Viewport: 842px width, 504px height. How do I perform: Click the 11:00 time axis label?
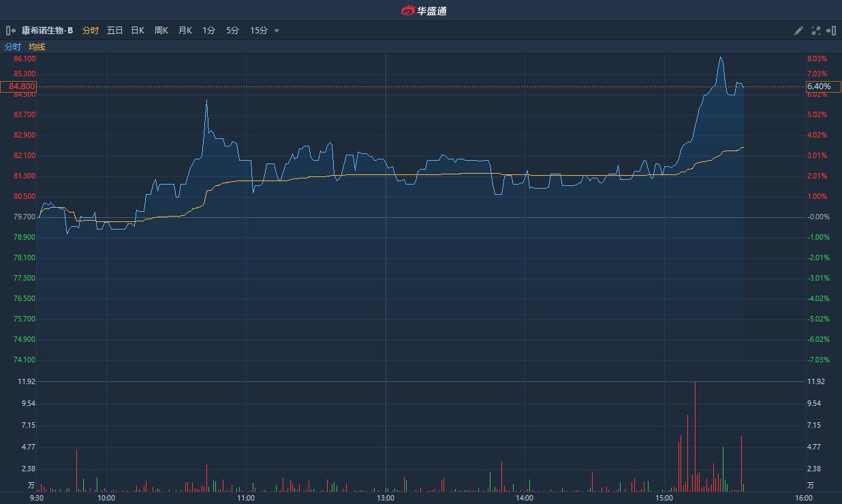click(x=246, y=498)
